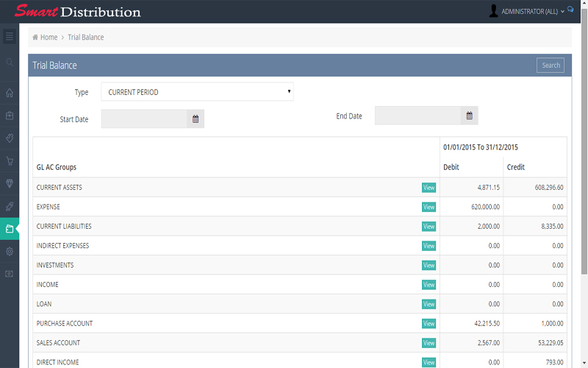This screenshot has width=588, height=368.
Task: Click the Search button in Trial Balance header
Action: click(551, 66)
